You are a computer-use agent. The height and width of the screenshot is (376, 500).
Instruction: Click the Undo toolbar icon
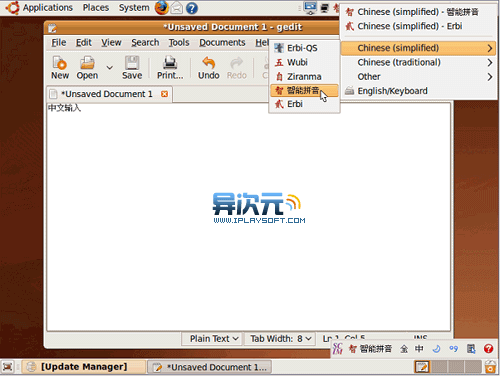click(x=209, y=68)
